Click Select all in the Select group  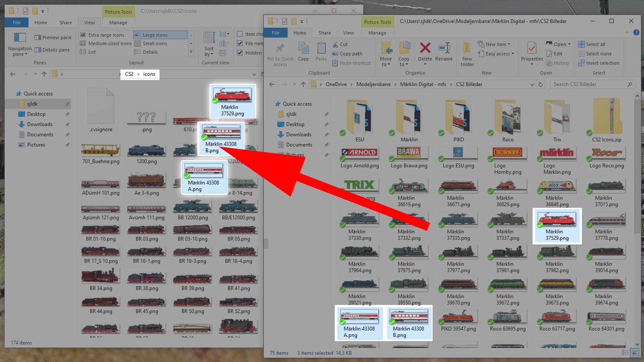[592, 44]
